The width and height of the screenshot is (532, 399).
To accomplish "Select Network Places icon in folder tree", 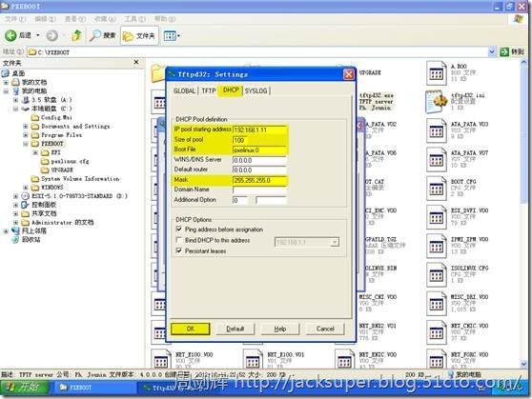I will tap(15, 230).
